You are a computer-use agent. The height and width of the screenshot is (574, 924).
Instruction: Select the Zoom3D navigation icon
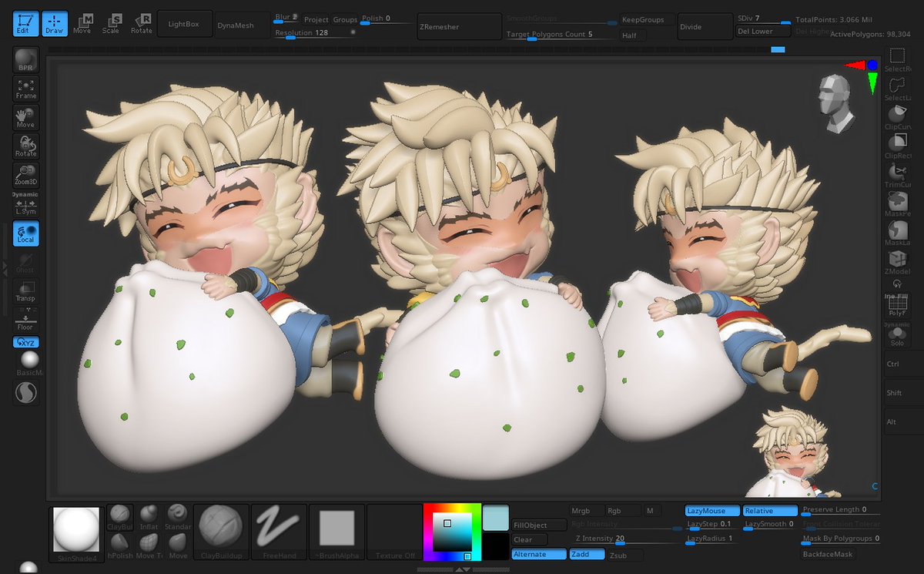[26, 174]
